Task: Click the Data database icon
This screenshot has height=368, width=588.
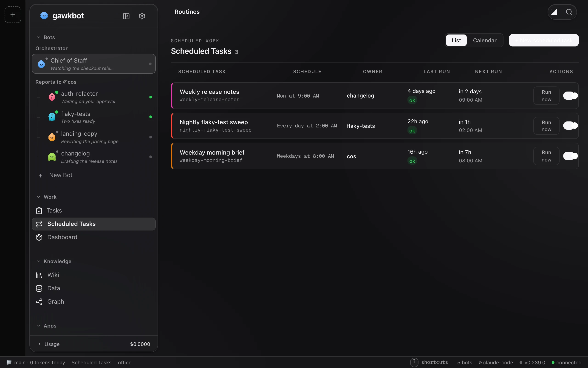Action: (x=39, y=288)
